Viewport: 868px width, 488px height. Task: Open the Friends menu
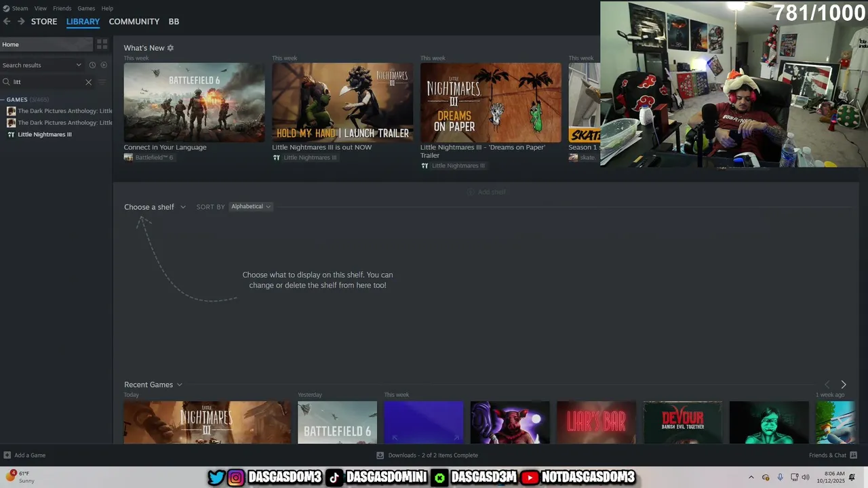tap(62, 8)
